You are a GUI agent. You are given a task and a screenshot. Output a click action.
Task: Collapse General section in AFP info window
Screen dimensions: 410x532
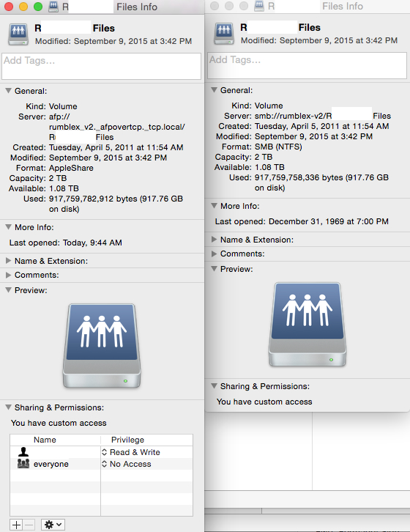[x=9, y=91]
